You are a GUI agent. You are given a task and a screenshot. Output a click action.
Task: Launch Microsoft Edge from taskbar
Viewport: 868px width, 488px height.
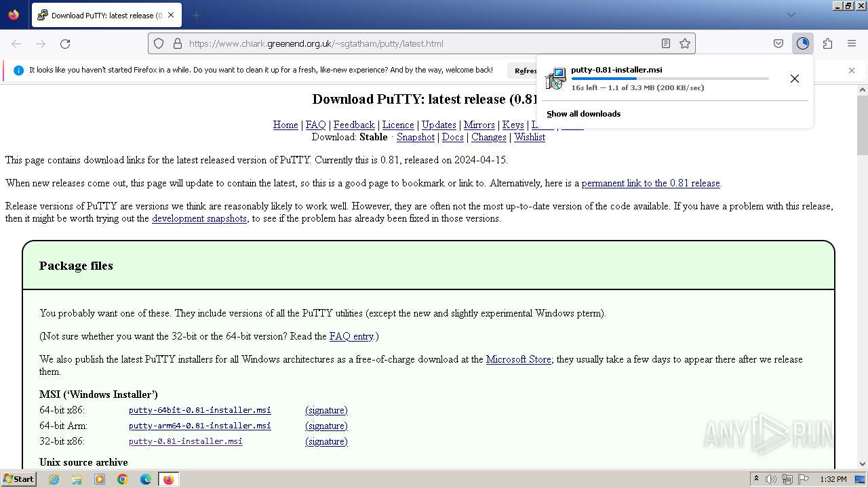click(146, 479)
